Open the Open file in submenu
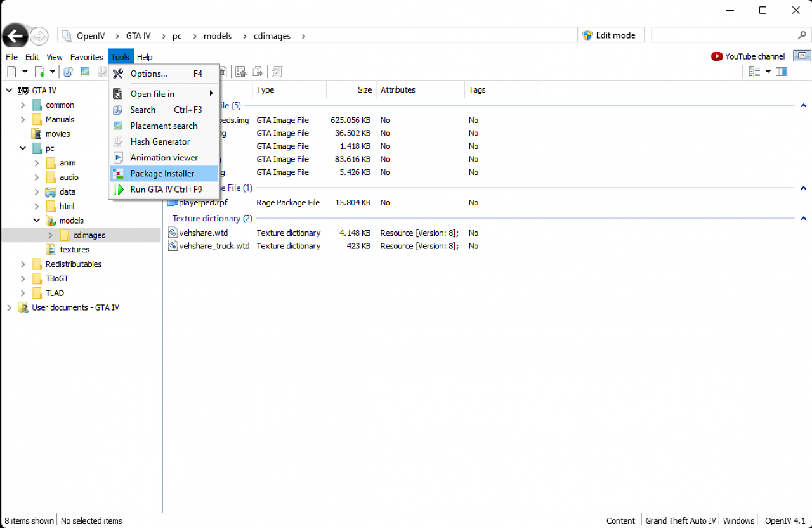 (x=164, y=94)
